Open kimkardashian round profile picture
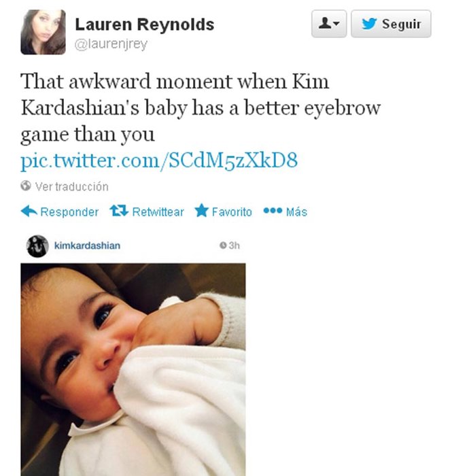This screenshot has width=469, height=476. 37,246
